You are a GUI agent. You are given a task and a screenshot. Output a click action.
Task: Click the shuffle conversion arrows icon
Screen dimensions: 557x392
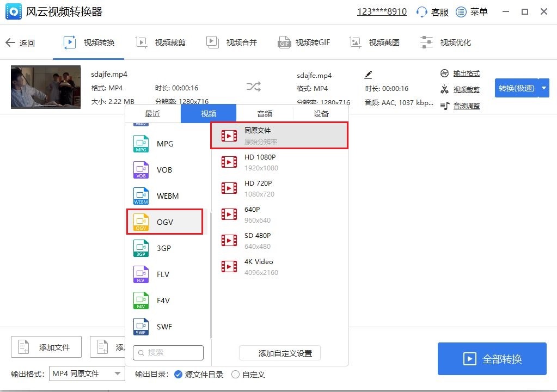[x=254, y=86]
